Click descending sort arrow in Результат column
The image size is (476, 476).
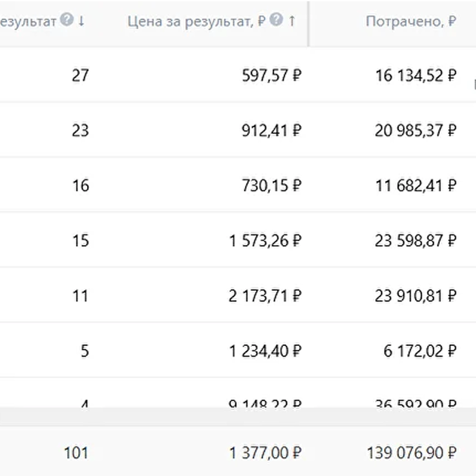pos(81,21)
